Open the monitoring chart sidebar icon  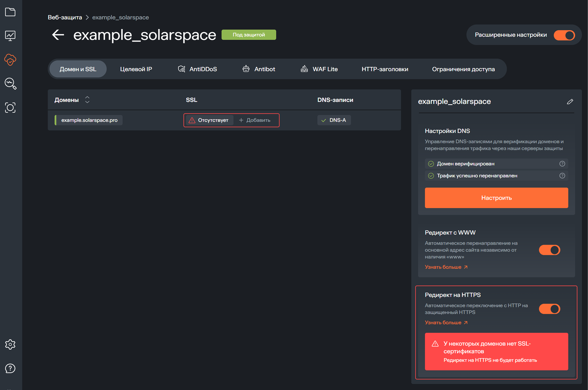[10, 36]
